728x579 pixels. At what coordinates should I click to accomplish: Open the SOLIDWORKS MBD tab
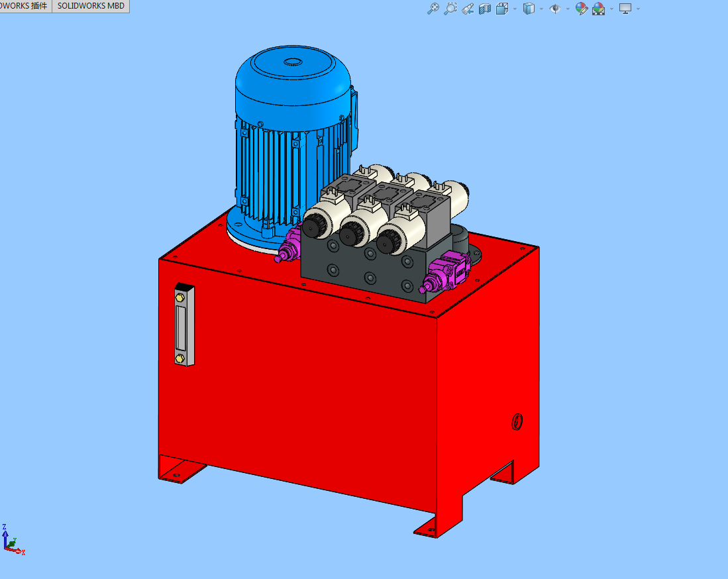(91, 6)
